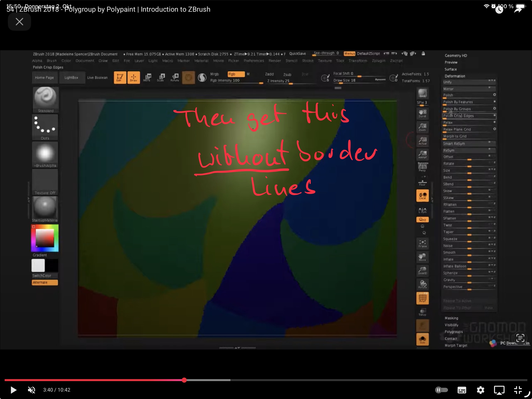
Task: Expand the Masking subpalette
Action: click(451, 318)
